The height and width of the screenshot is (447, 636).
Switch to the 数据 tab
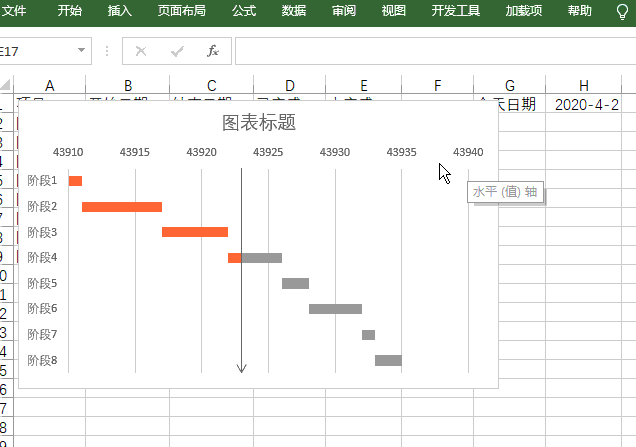tap(294, 11)
